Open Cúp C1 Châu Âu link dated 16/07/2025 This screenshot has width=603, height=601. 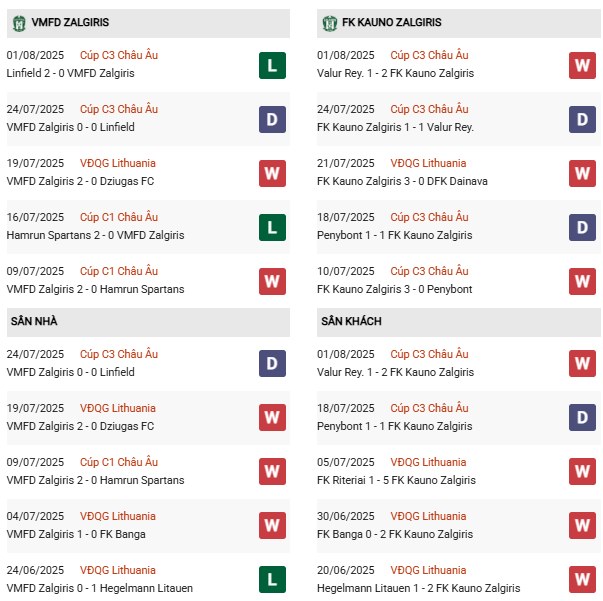click(119, 217)
